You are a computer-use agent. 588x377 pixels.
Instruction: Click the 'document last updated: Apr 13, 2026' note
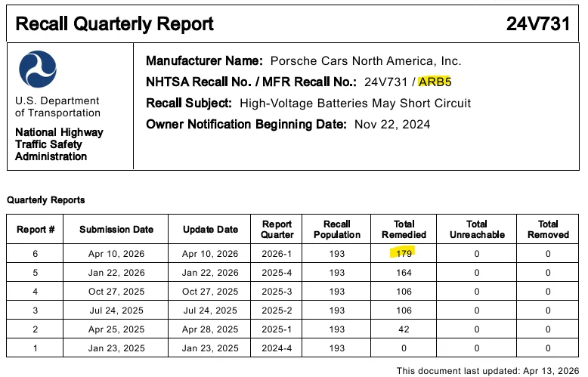click(x=488, y=371)
